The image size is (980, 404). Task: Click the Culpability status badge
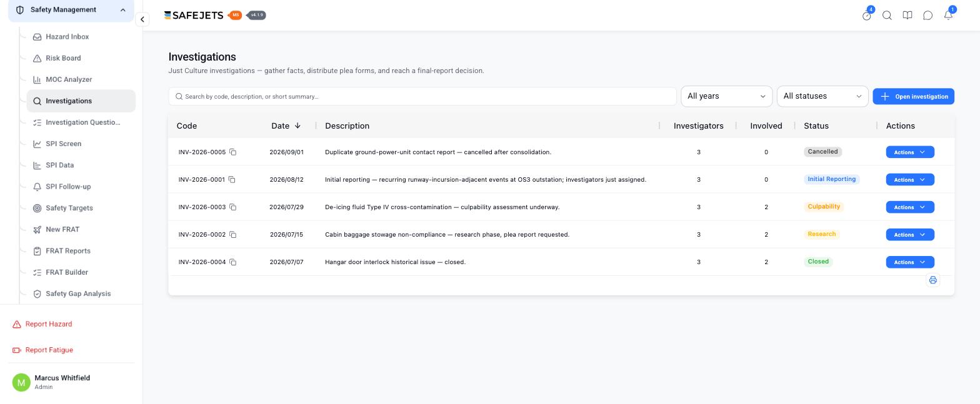[x=823, y=207]
